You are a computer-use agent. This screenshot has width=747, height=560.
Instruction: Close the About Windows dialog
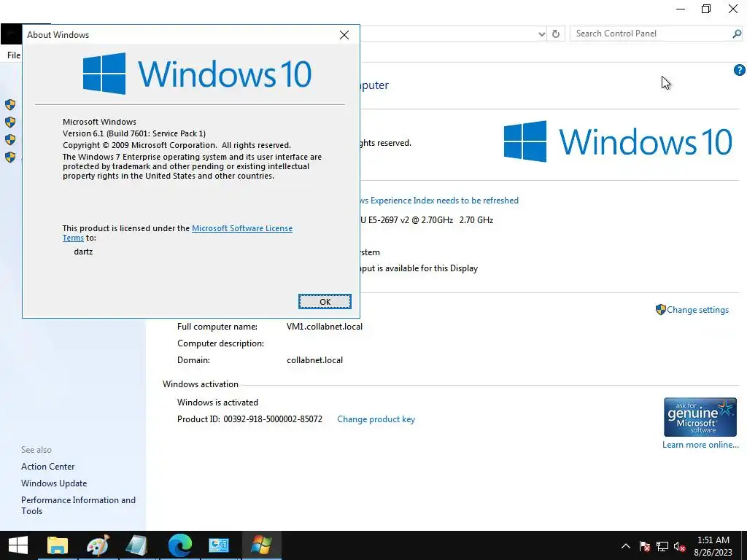coord(344,35)
